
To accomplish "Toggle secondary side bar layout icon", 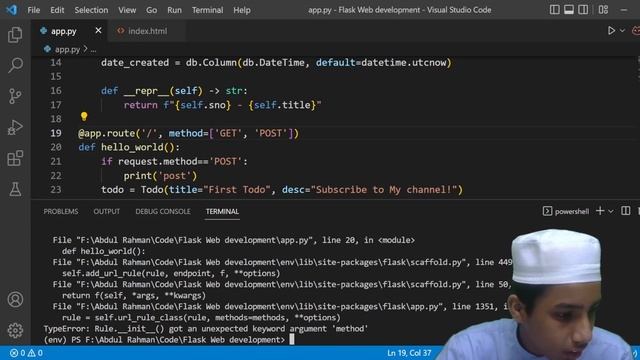I will point(583,9).
